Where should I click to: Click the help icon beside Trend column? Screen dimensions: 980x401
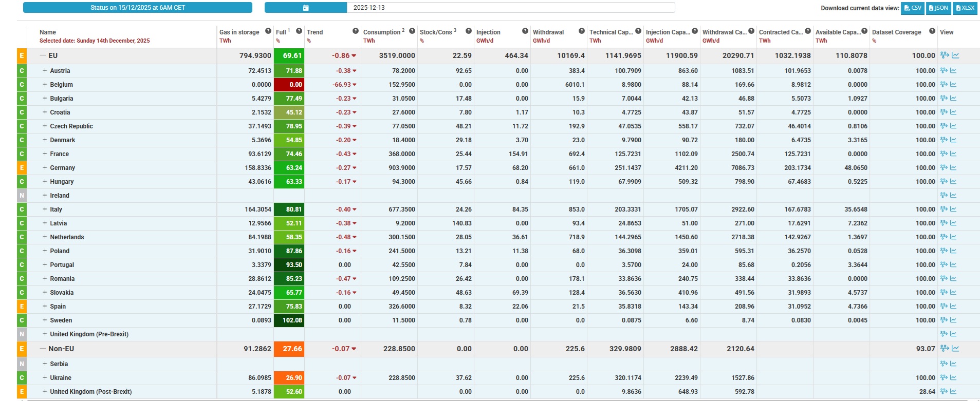(x=355, y=31)
